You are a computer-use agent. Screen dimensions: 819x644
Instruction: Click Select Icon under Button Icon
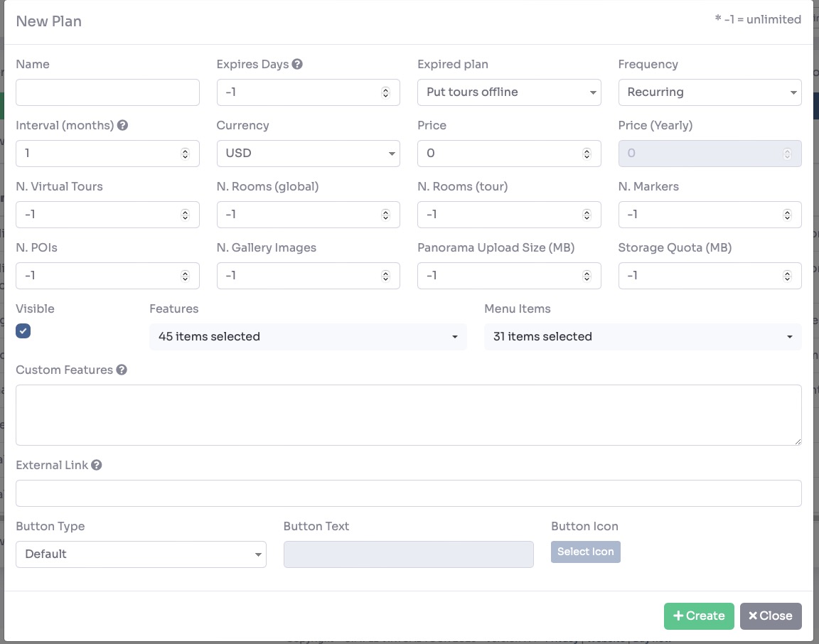(585, 552)
